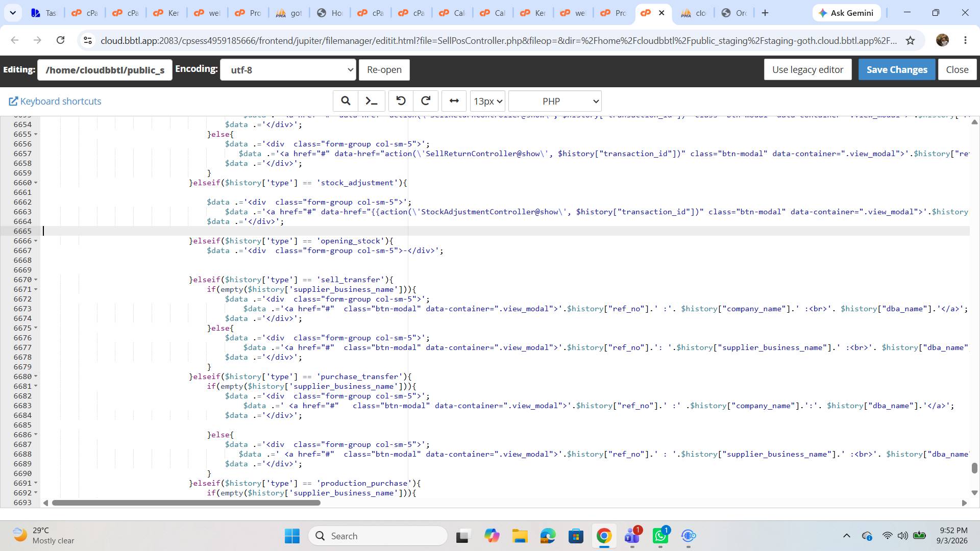The height and width of the screenshot is (551, 980).
Task: Reload the browser page
Action: [60, 40]
